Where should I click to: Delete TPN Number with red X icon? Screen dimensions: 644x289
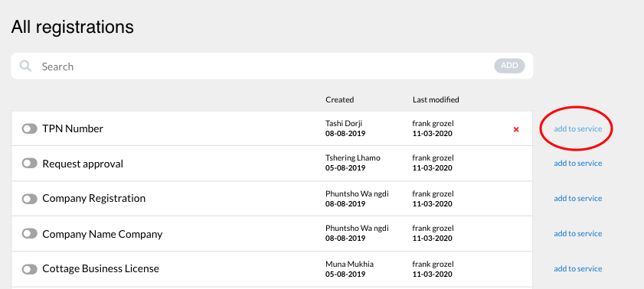pyautogui.click(x=516, y=129)
